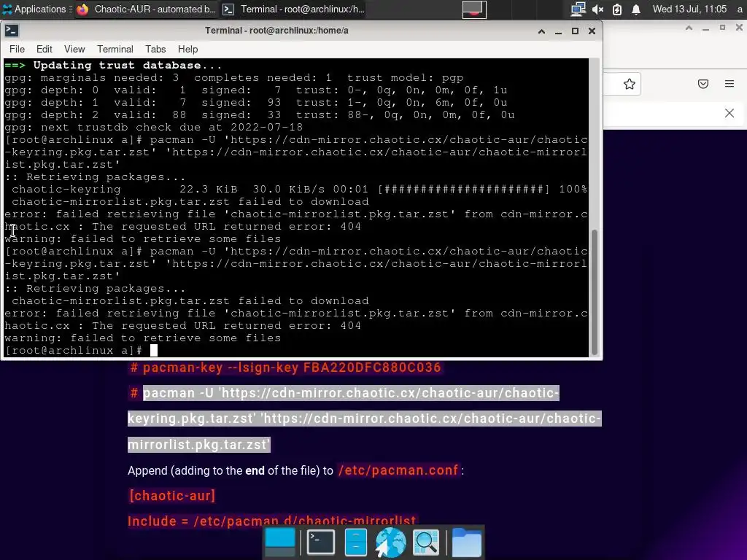
Task: Launch the web browser globe dock icon
Action: coord(391,542)
